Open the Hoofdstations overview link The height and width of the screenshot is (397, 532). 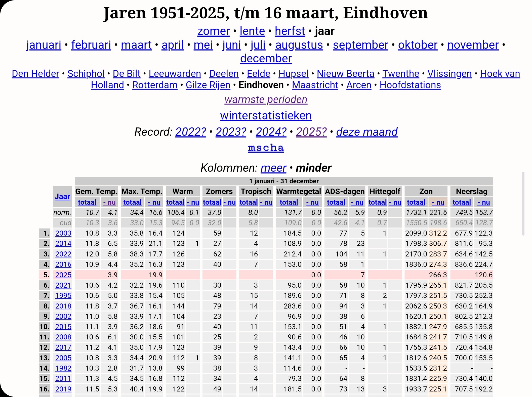point(410,85)
